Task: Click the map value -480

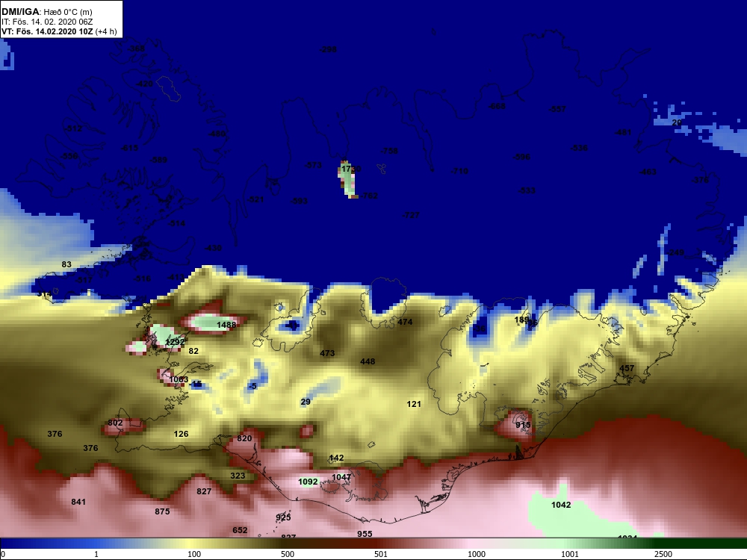Action: [217, 134]
